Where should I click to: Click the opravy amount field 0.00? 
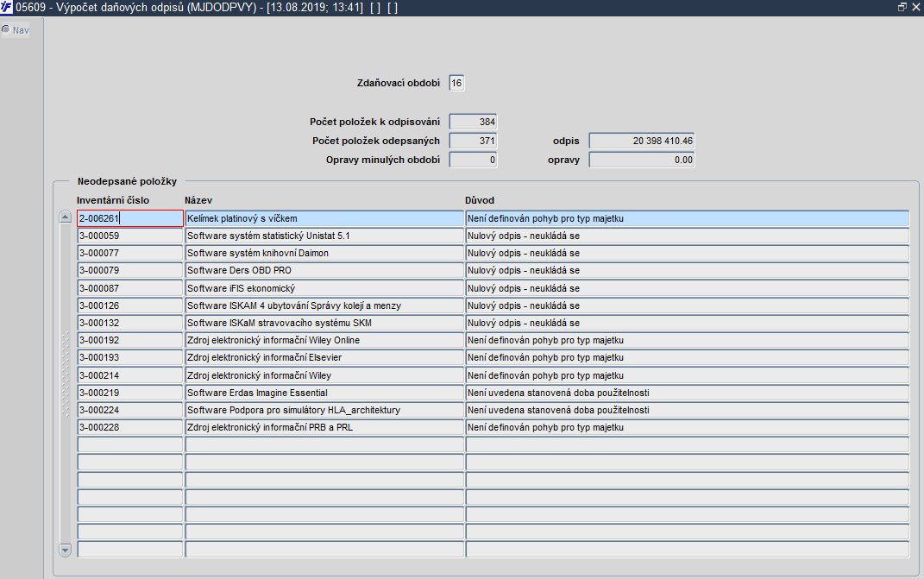click(642, 160)
